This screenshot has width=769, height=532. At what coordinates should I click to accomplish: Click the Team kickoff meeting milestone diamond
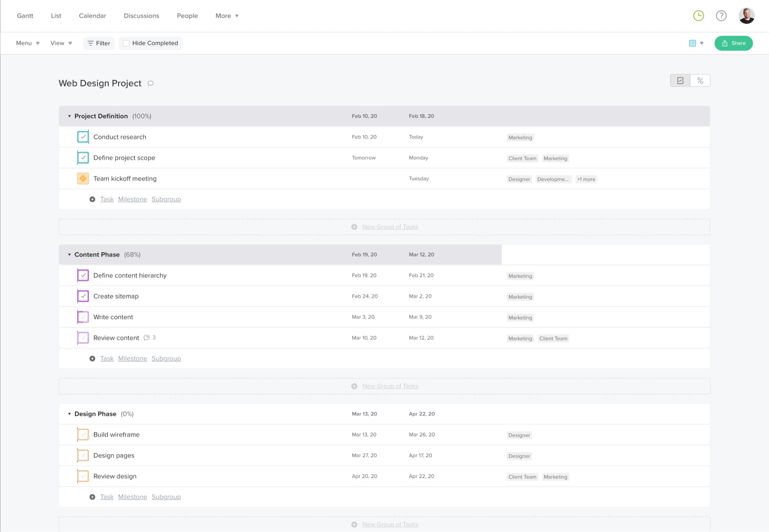point(83,178)
